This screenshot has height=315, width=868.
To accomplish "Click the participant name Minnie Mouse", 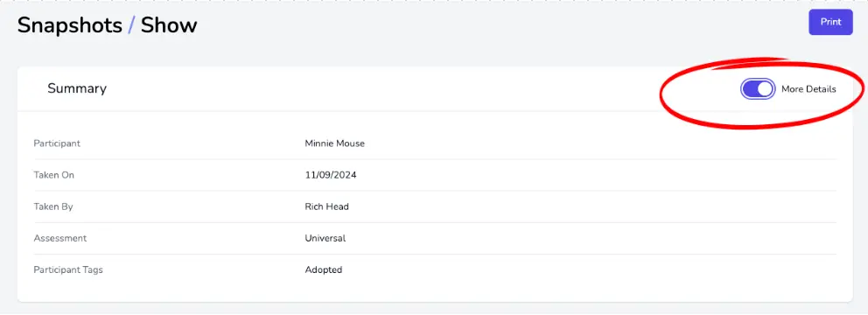I will 334,143.
